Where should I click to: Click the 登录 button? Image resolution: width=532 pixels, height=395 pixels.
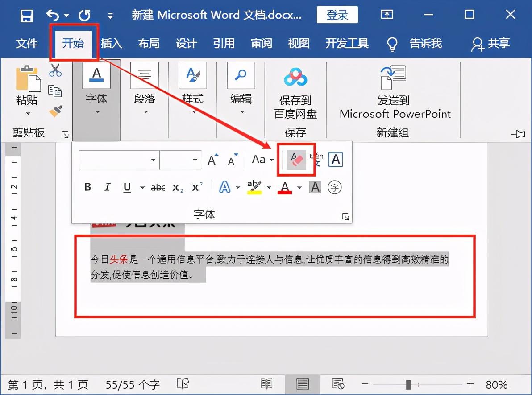click(337, 15)
